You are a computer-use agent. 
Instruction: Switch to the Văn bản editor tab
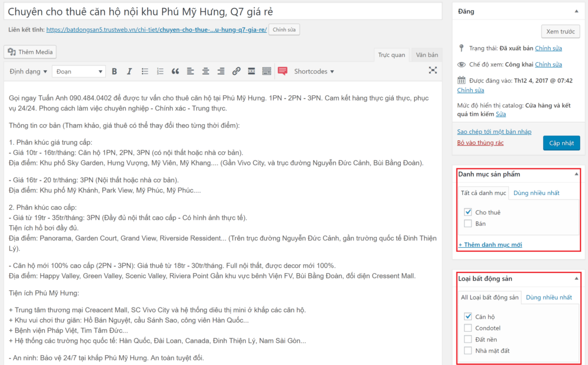[427, 55]
